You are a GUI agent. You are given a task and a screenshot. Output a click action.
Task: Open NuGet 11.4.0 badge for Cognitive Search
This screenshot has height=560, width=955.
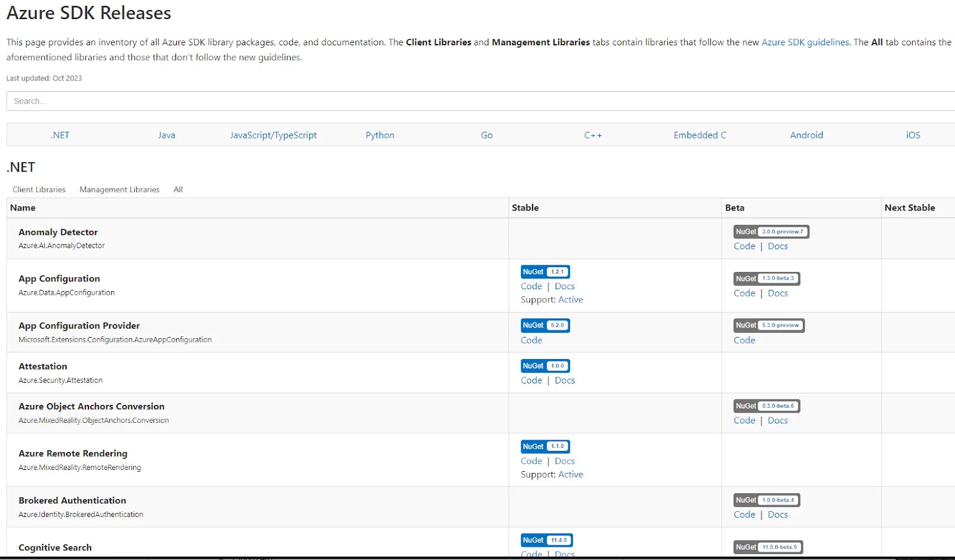(547, 540)
